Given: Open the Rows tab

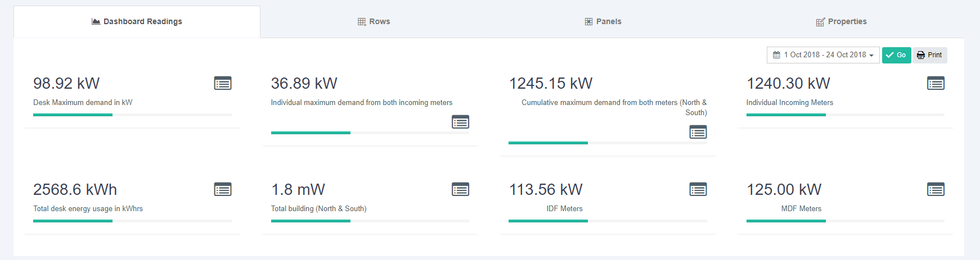Looking at the screenshot, I should point(374,21).
